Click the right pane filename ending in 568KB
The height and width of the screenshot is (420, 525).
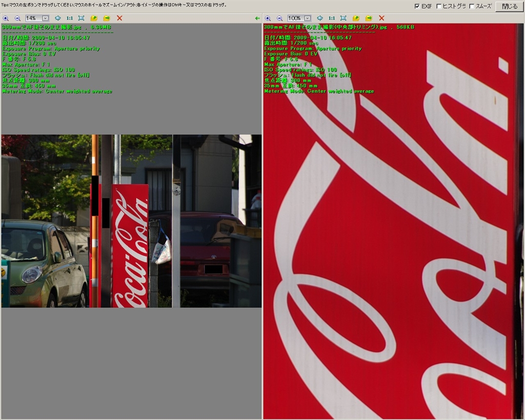[339, 28]
